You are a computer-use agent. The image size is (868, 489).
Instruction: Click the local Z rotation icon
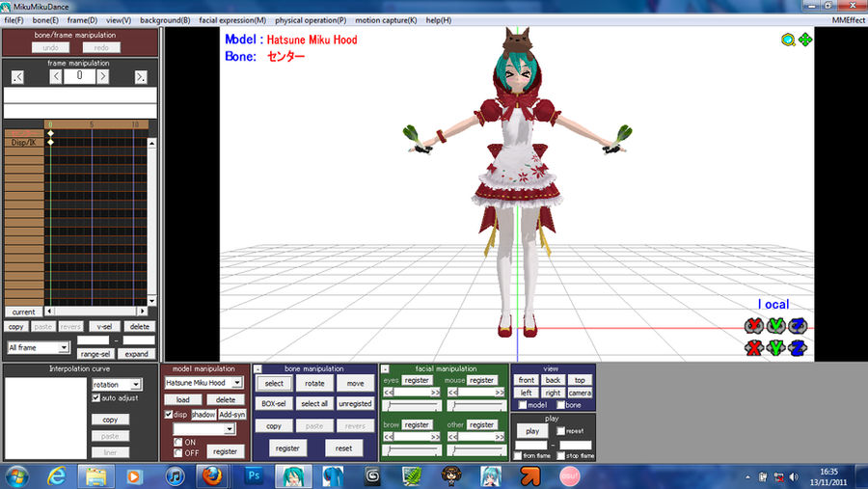798,326
